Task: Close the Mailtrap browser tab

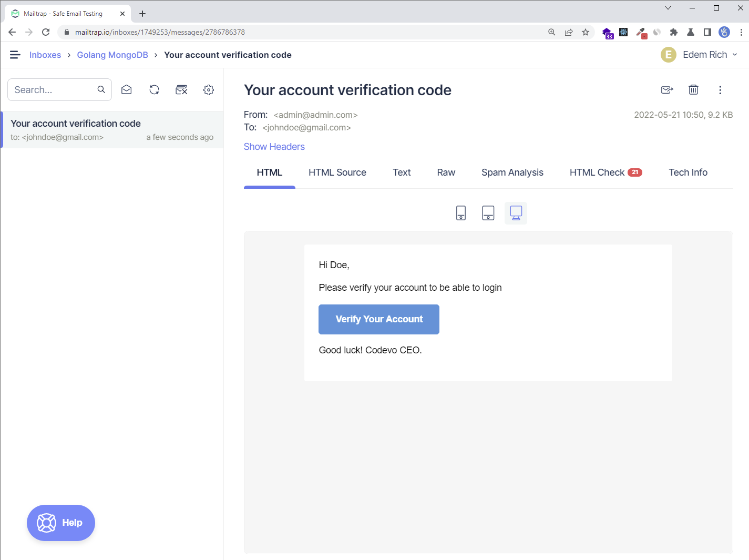Action: click(122, 14)
